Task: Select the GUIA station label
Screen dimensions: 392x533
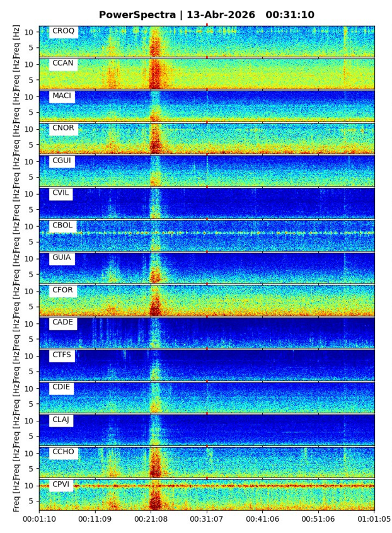Action: tap(62, 258)
